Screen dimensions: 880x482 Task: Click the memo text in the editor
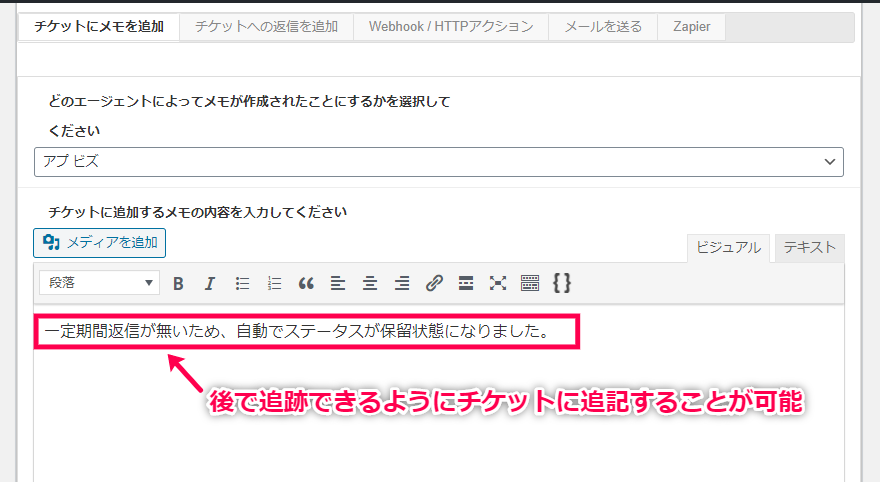[297, 331]
